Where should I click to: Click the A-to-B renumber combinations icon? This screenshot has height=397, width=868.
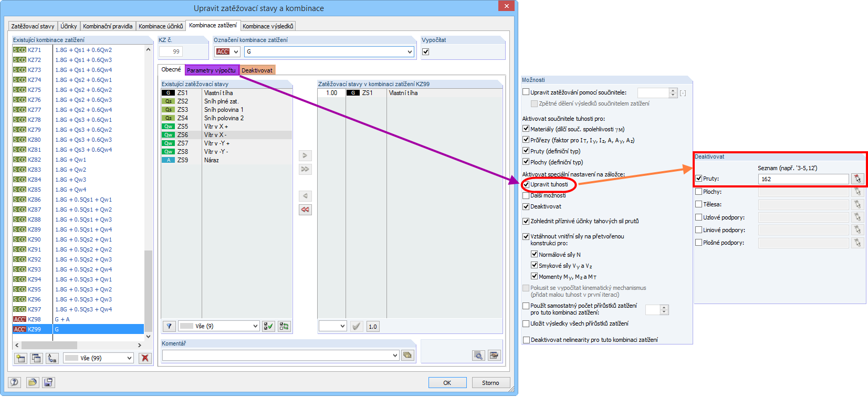coord(52,358)
